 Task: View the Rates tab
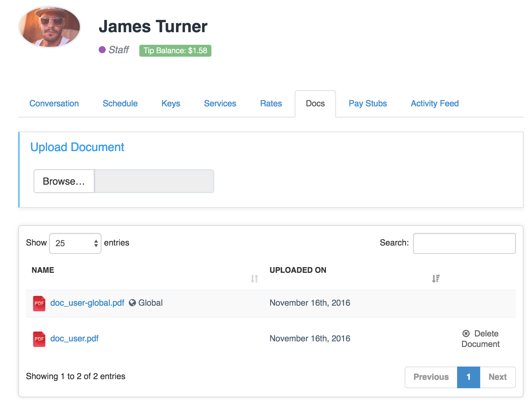[x=271, y=104]
